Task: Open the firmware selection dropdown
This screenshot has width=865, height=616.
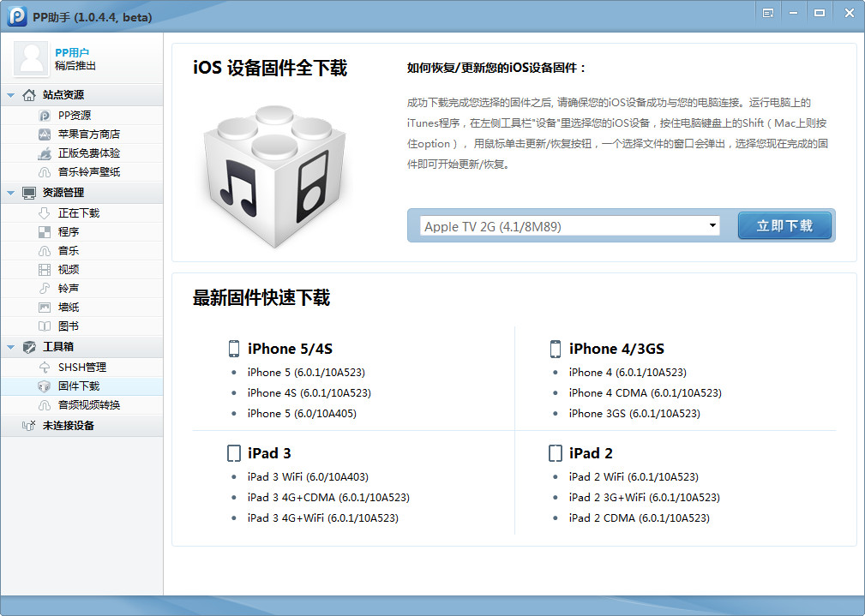Action: tap(712, 225)
